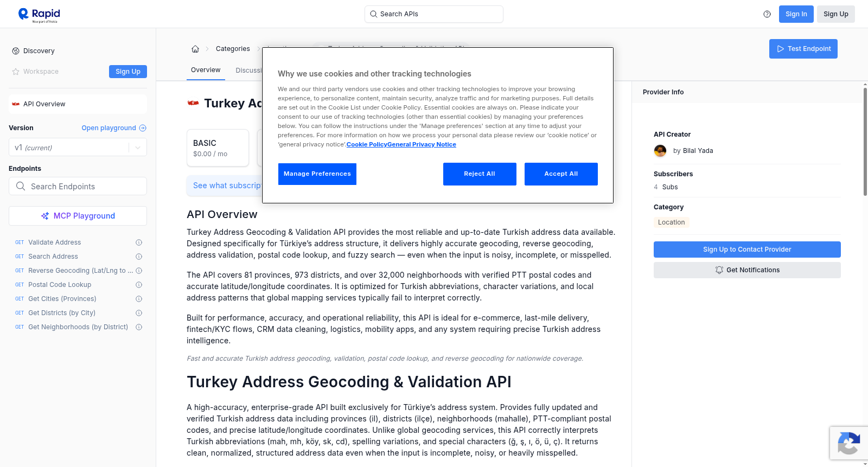
Task: Expand the v1 (current) version dropdown
Action: click(x=78, y=148)
